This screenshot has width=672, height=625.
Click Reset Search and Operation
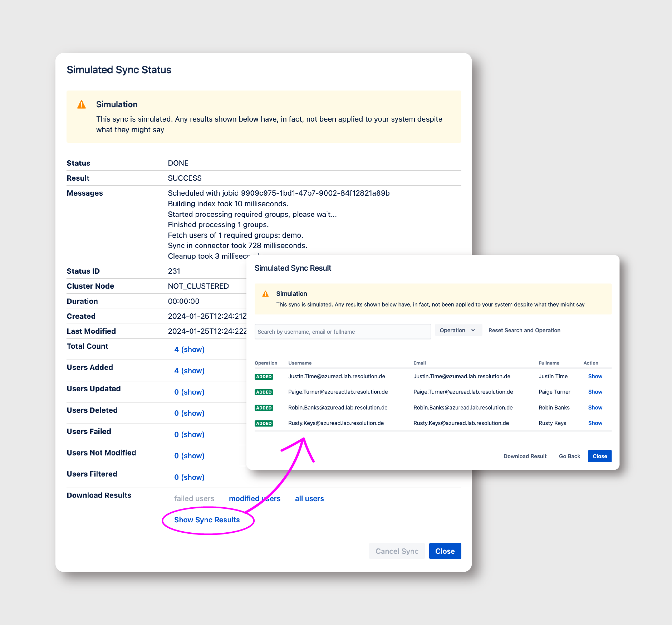click(x=524, y=330)
